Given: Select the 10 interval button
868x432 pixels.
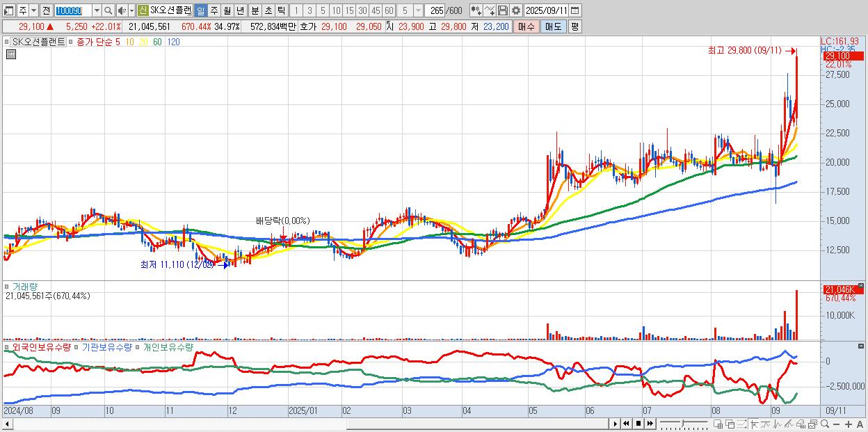Looking at the screenshot, I should pyautogui.click(x=336, y=10).
